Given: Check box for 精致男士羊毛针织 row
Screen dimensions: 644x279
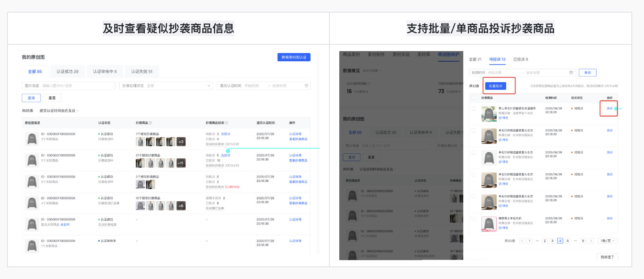Looking at the screenshot, I should pos(474,218).
